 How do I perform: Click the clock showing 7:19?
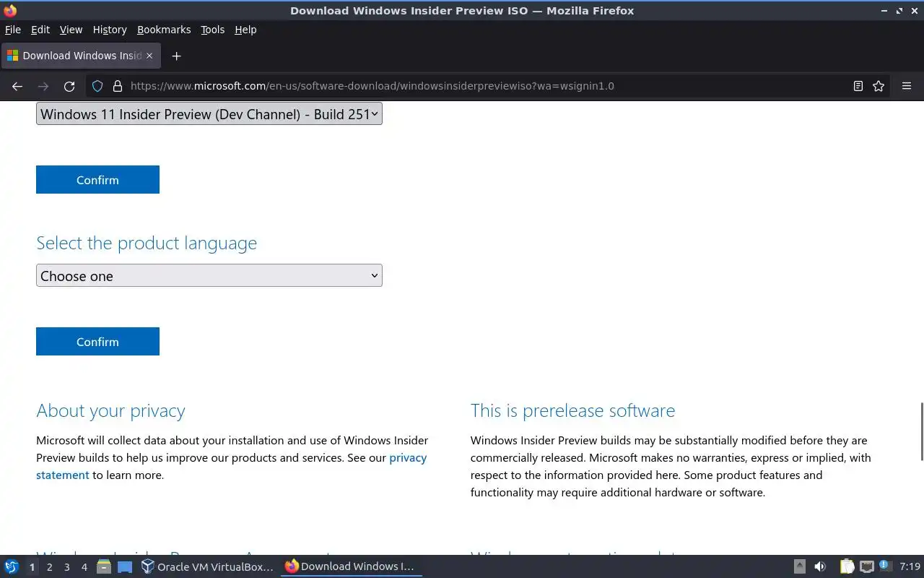point(910,567)
